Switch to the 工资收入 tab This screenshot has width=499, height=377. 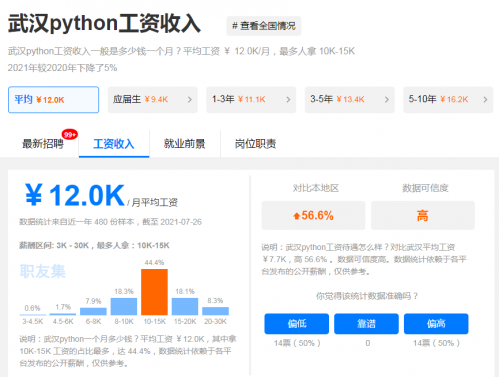point(114,144)
